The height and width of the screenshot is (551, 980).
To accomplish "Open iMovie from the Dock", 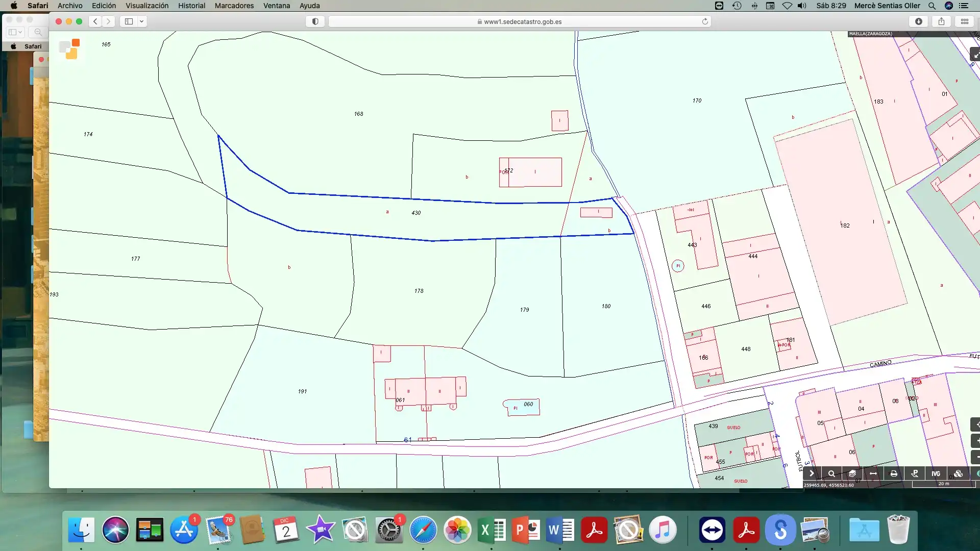I will (321, 530).
